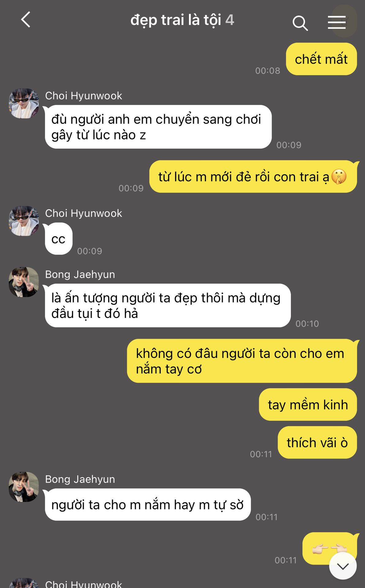
Task: Jump to latest messages with down chevron
Action: pos(343,566)
